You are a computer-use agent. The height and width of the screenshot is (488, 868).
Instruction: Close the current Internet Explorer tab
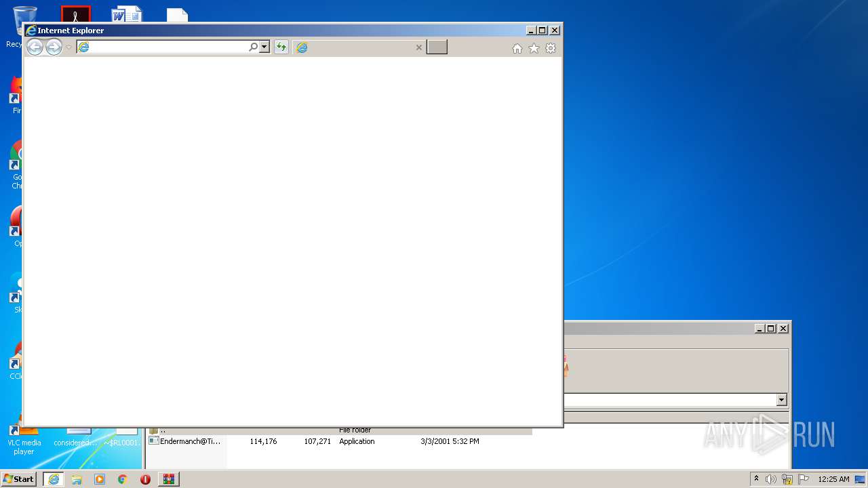(418, 47)
